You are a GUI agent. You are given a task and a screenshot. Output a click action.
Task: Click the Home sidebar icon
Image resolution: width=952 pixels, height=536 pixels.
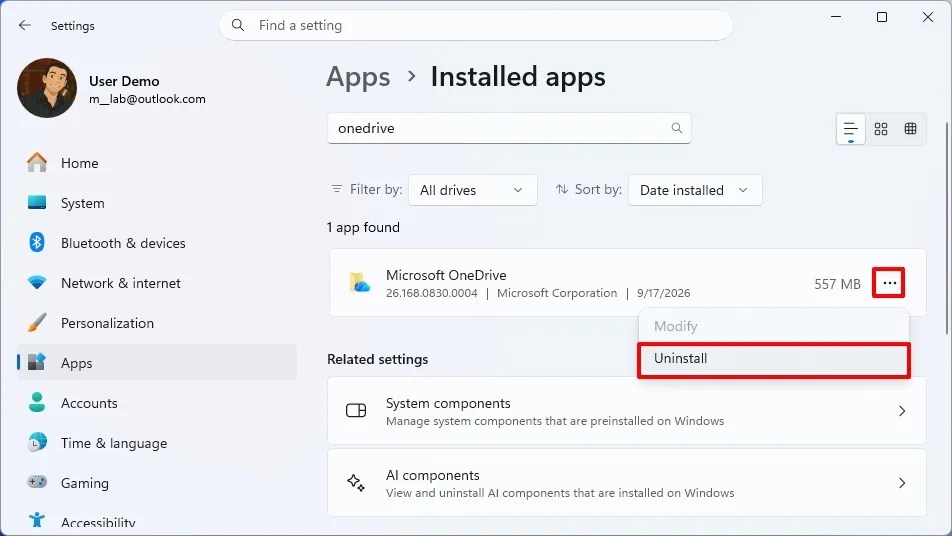37,163
